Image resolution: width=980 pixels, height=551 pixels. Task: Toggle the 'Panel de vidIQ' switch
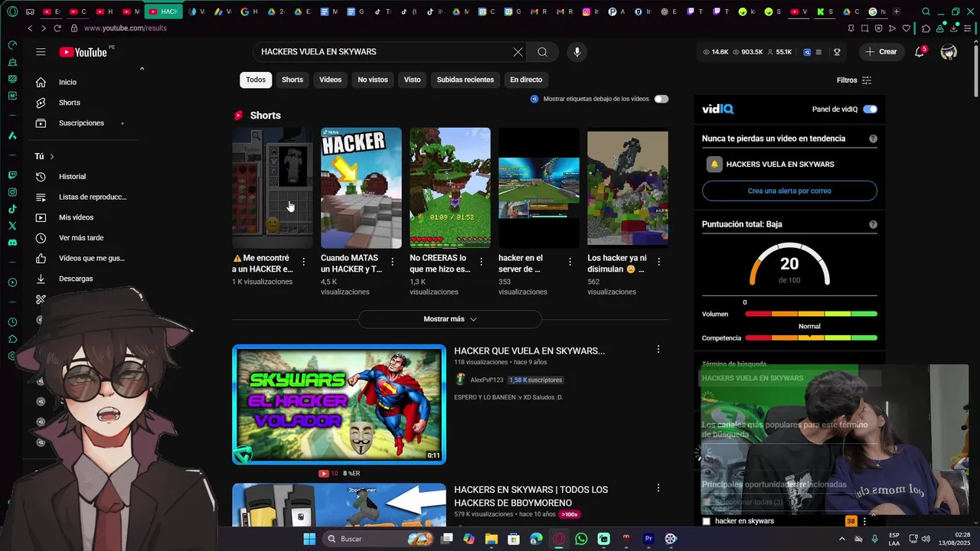[870, 109]
